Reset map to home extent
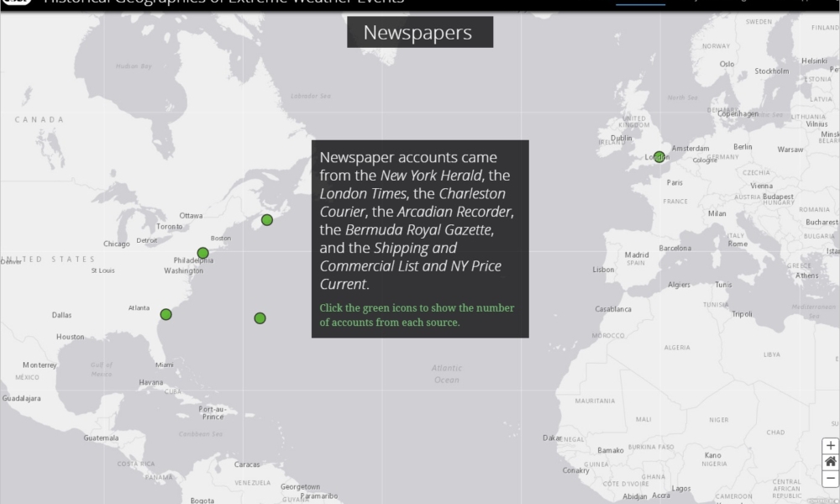 [831, 461]
